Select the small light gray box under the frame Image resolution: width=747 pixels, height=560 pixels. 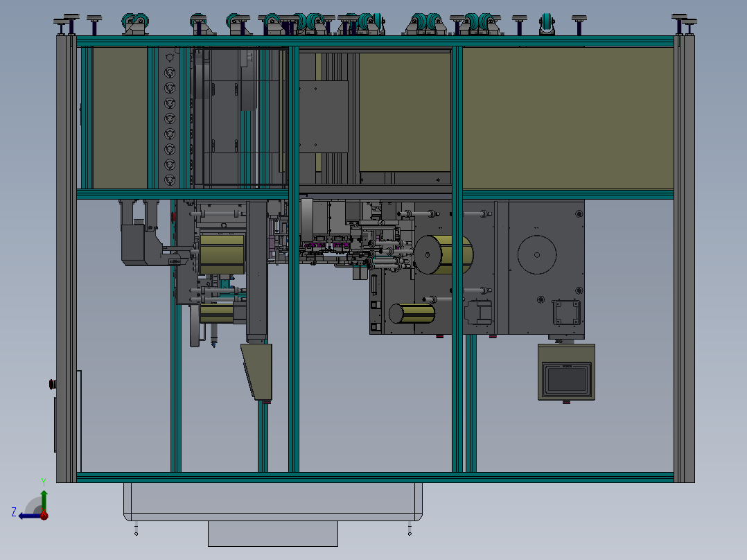coord(273,533)
